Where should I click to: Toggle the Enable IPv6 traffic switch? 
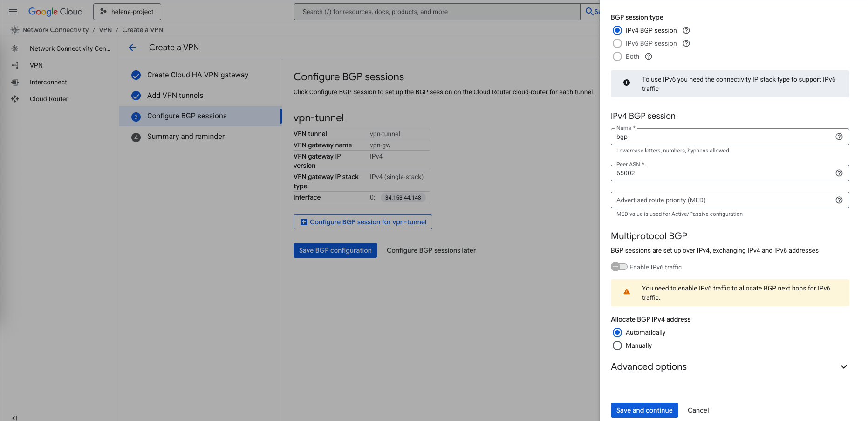coord(619,267)
